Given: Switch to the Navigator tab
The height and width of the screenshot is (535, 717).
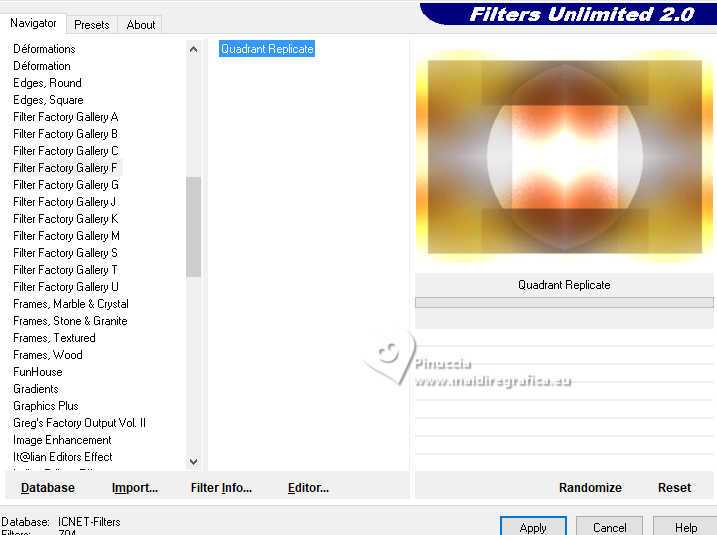Looking at the screenshot, I should tap(33, 23).
